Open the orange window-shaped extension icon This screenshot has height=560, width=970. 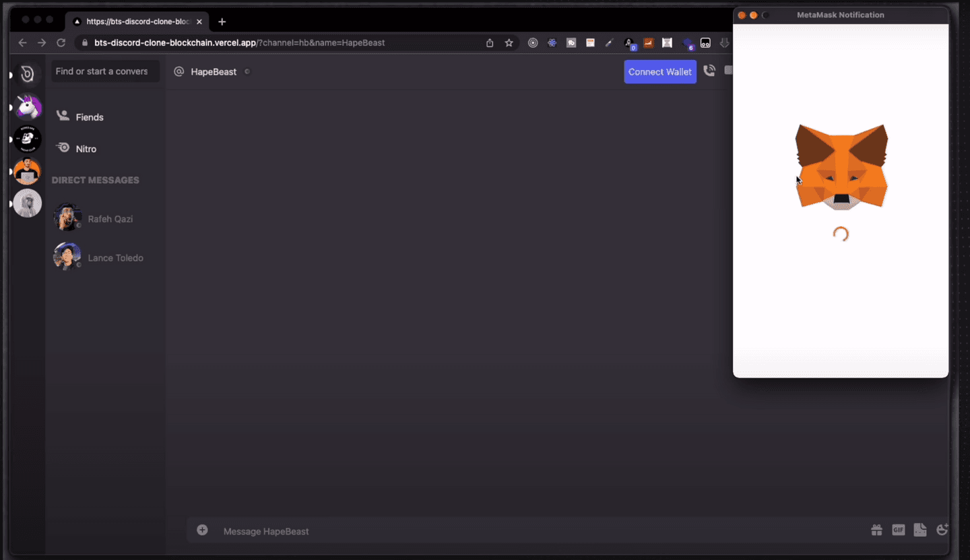590,43
